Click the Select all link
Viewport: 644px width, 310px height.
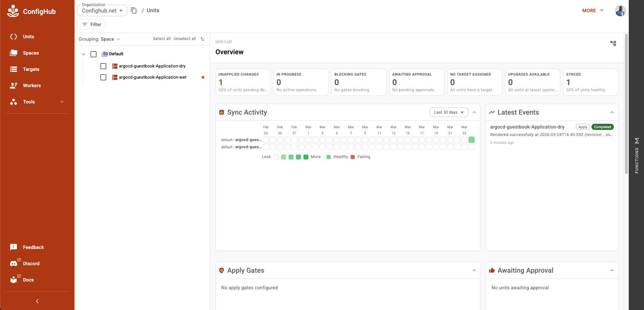coord(162,38)
